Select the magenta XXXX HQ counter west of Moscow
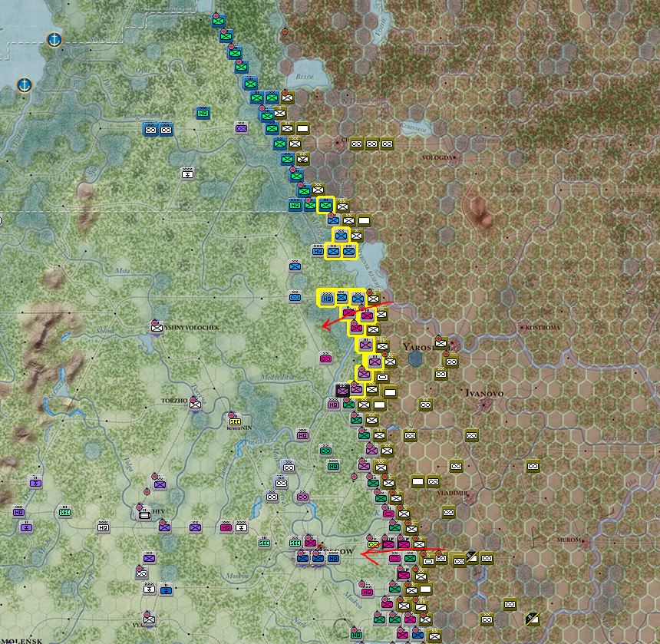Image resolution: width=660 pixels, height=644 pixels. pyautogui.click(x=226, y=527)
